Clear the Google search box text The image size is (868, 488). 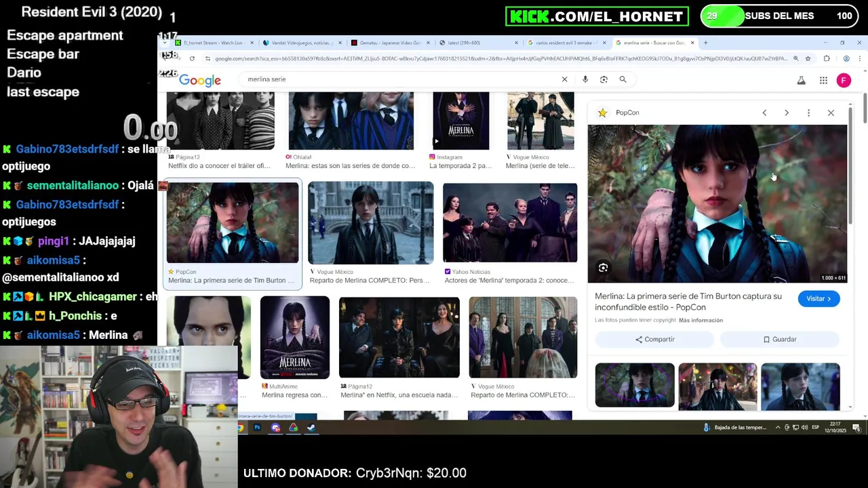coord(564,79)
